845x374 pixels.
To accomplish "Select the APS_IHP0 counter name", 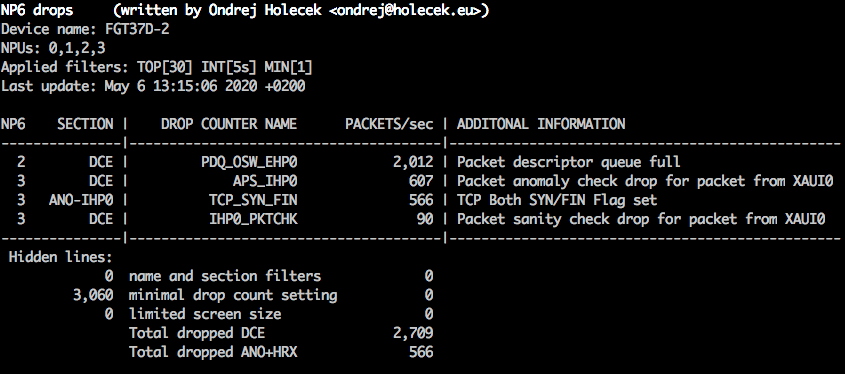I will [x=265, y=181].
